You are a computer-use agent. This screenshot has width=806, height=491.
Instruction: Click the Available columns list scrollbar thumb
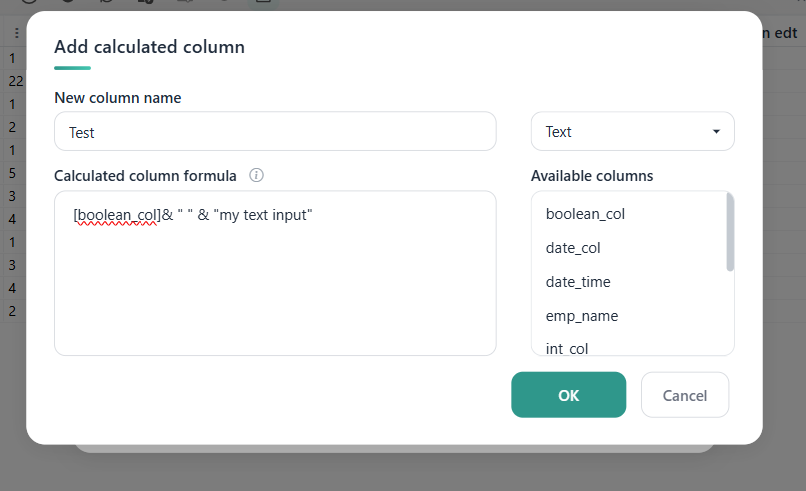pyautogui.click(x=729, y=232)
